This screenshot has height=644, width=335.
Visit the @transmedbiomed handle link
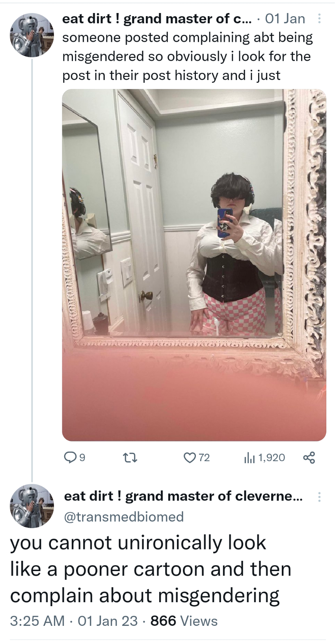point(124,516)
